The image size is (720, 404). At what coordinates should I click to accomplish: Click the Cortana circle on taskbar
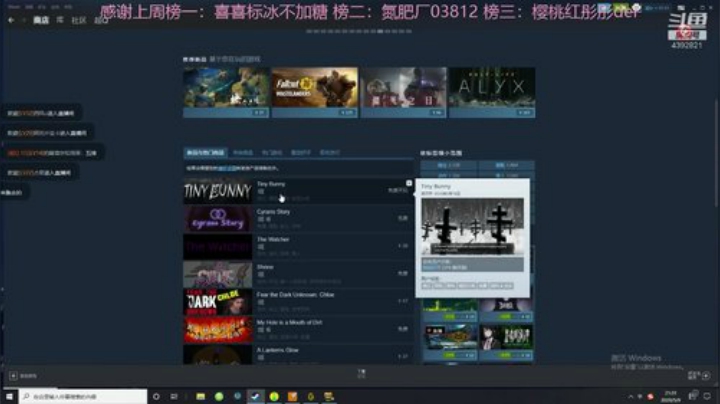[x=156, y=396]
